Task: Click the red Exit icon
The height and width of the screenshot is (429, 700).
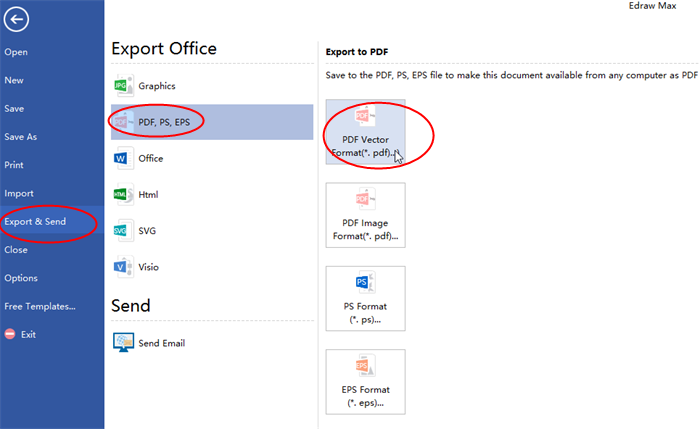Action: [10, 334]
